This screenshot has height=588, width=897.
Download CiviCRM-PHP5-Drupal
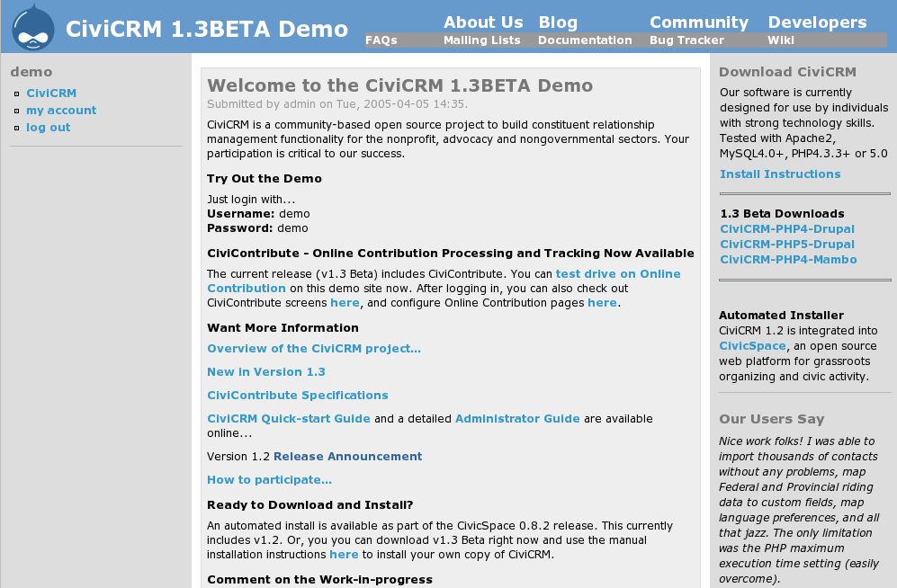[787, 245]
